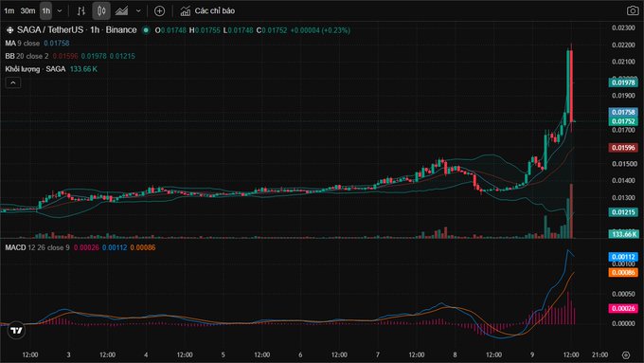Select the 30m timeframe
The width and height of the screenshot is (644, 363).
(x=27, y=11)
